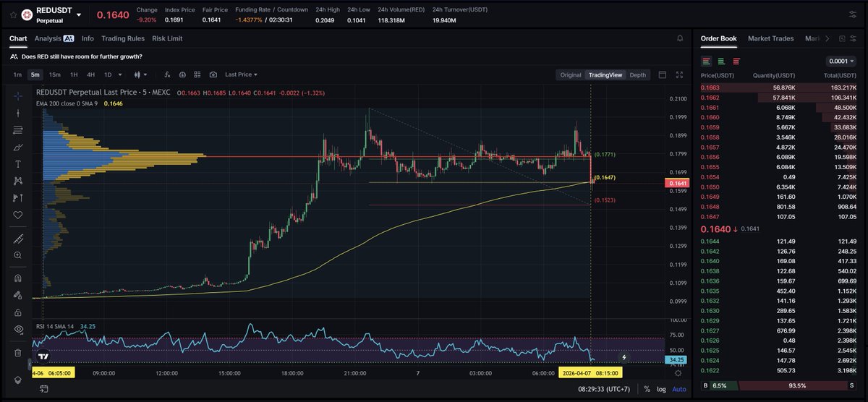This screenshot has height=402, width=868.
Task: Select the 1H timeframe
Action: pos(74,74)
